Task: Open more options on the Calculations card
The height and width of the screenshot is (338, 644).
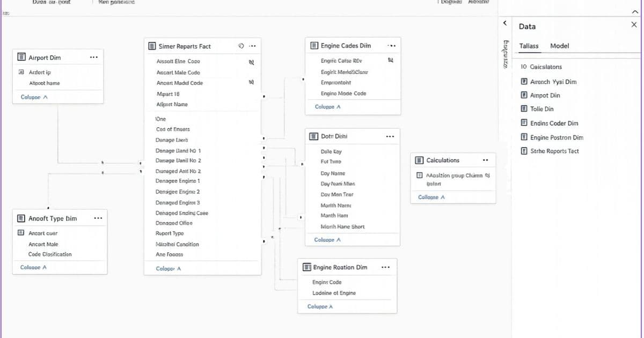Action: (485, 160)
